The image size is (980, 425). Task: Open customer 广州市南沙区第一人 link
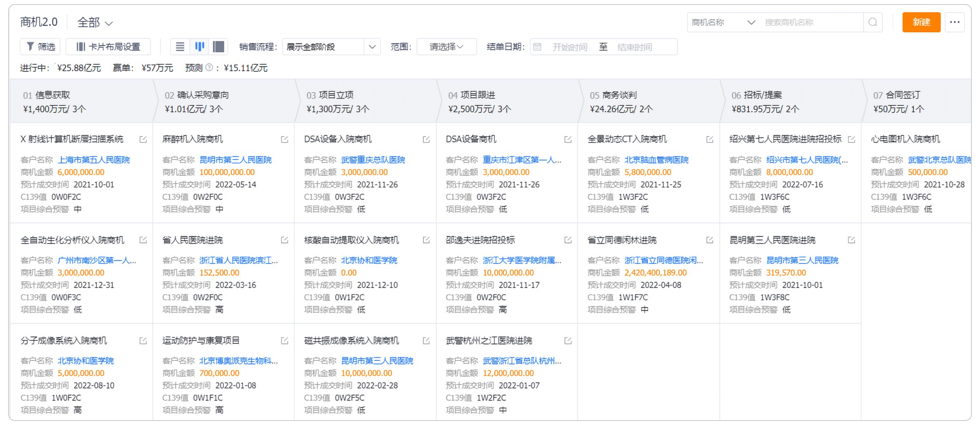97,260
